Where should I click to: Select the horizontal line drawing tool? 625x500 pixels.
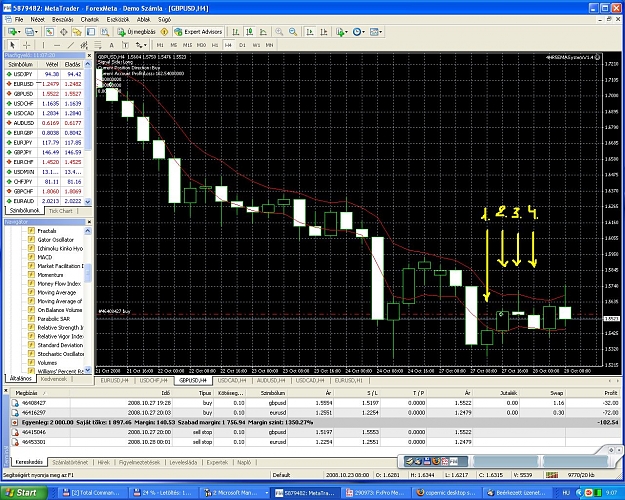click(x=57, y=45)
